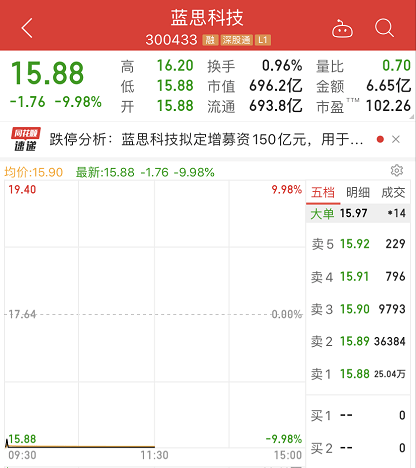Tap the circulating value 693.8亿
Viewport: 416px width, 468px height.
coord(276,106)
